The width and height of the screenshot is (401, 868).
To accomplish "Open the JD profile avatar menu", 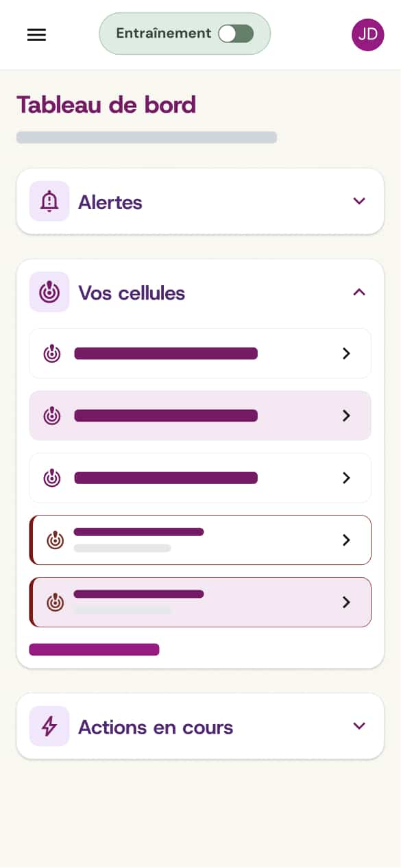I will tap(368, 34).
